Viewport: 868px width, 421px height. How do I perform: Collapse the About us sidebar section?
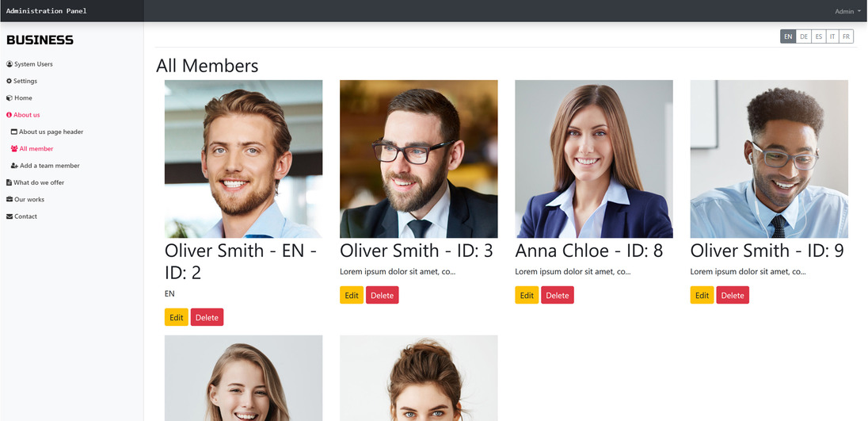tap(23, 115)
